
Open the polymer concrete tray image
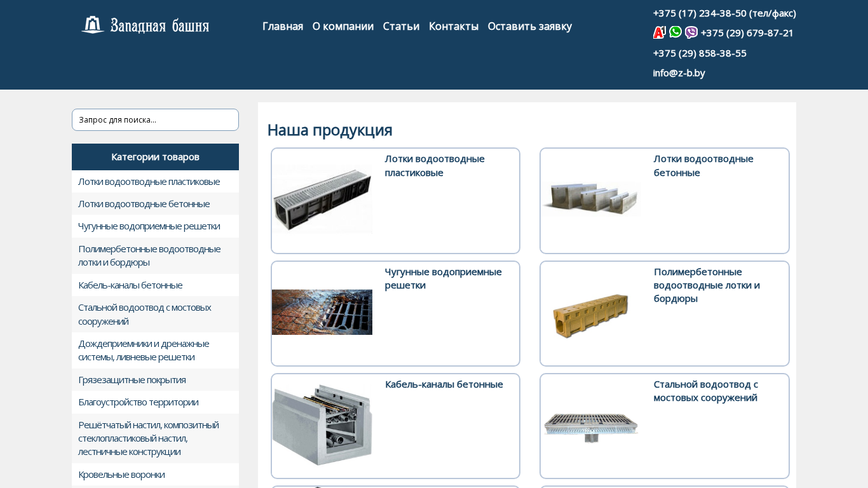(592, 315)
